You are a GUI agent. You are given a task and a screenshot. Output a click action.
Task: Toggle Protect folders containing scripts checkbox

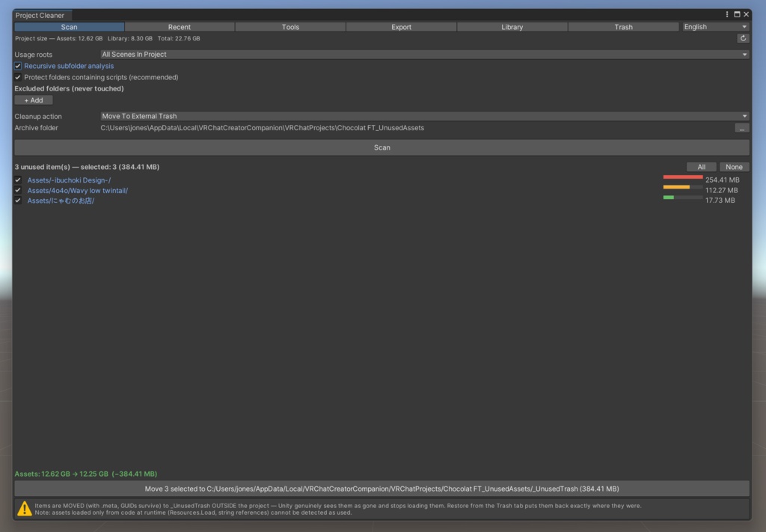coord(18,77)
